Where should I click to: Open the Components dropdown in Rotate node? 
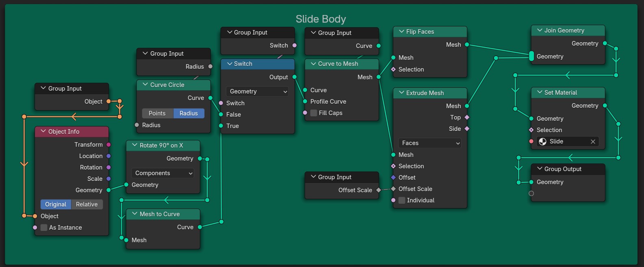[x=163, y=173]
